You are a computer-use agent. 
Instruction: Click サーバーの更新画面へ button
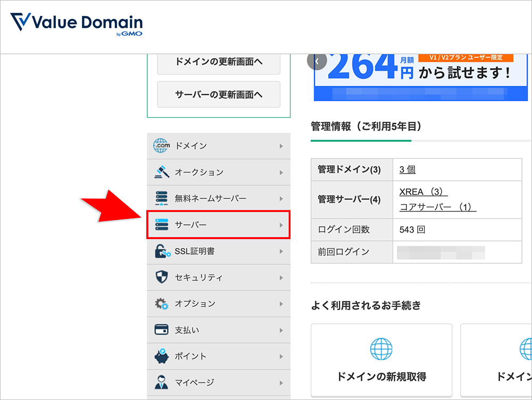[x=219, y=94]
